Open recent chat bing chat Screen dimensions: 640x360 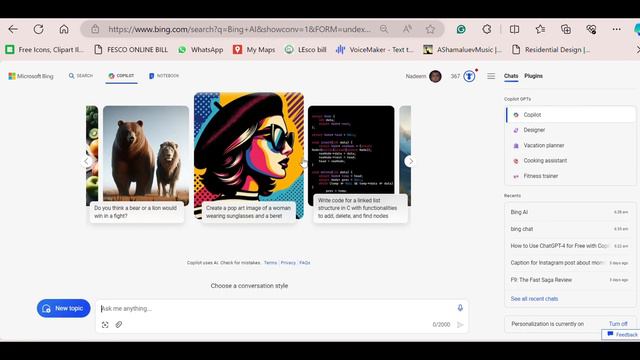click(x=569, y=229)
